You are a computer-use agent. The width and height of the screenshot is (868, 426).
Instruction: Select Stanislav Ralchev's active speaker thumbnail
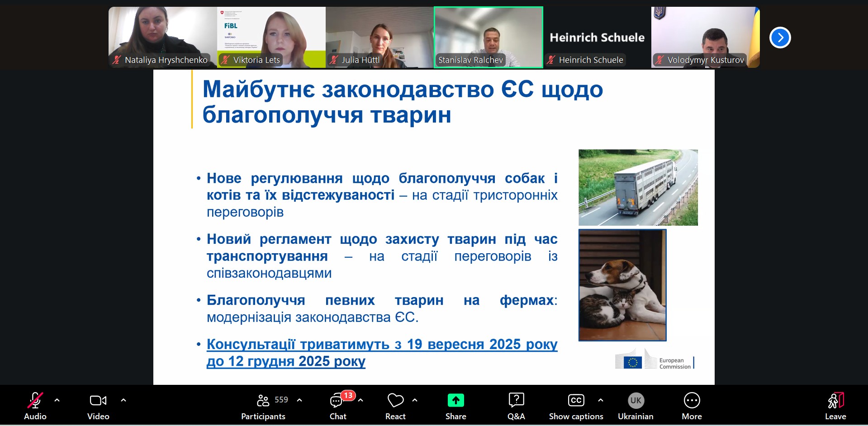coord(489,37)
